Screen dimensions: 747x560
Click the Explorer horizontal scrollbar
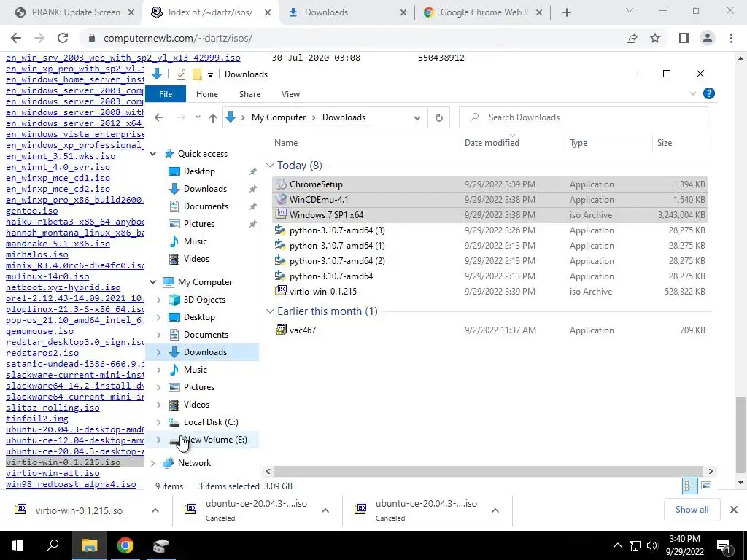[x=489, y=471]
